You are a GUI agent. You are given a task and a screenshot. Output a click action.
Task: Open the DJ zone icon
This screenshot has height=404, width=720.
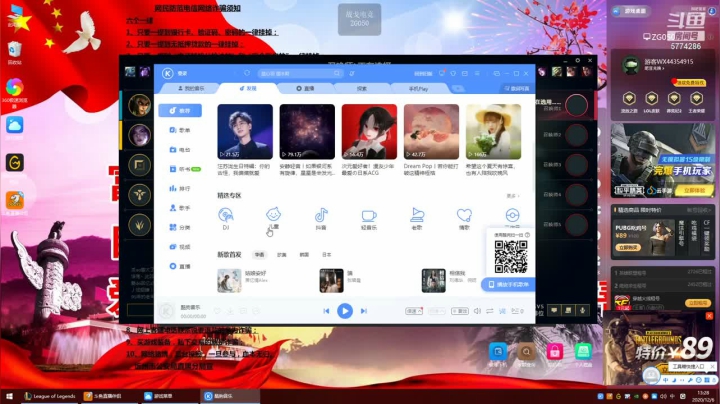point(226,215)
